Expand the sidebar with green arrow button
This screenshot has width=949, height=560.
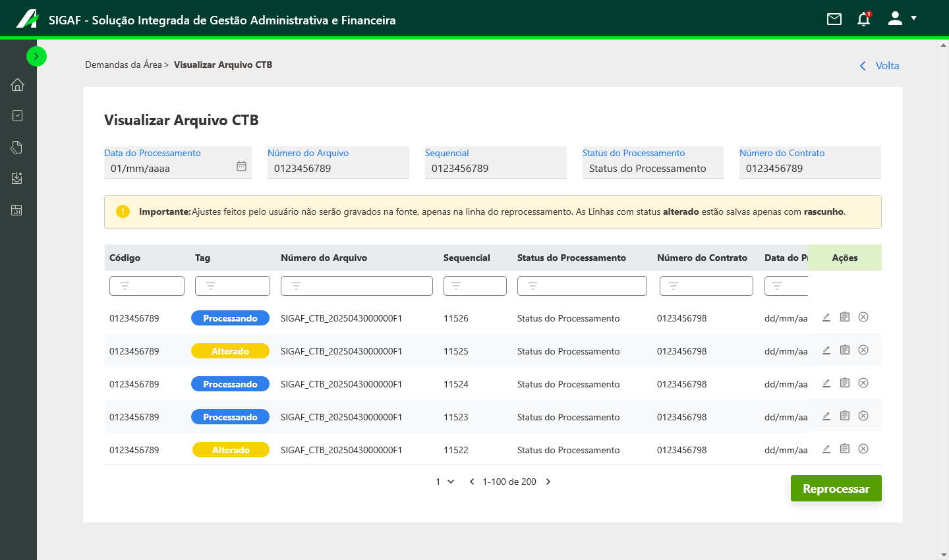[x=36, y=57]
